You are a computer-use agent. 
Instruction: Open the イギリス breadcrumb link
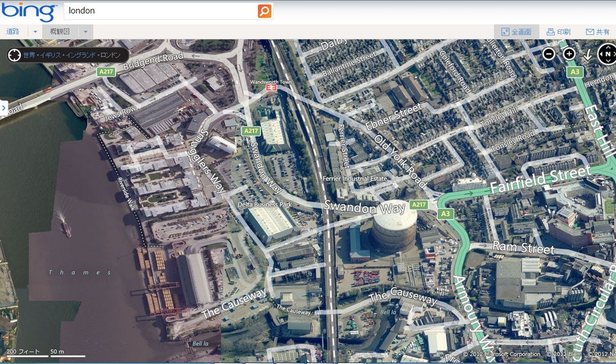point(51,54)
